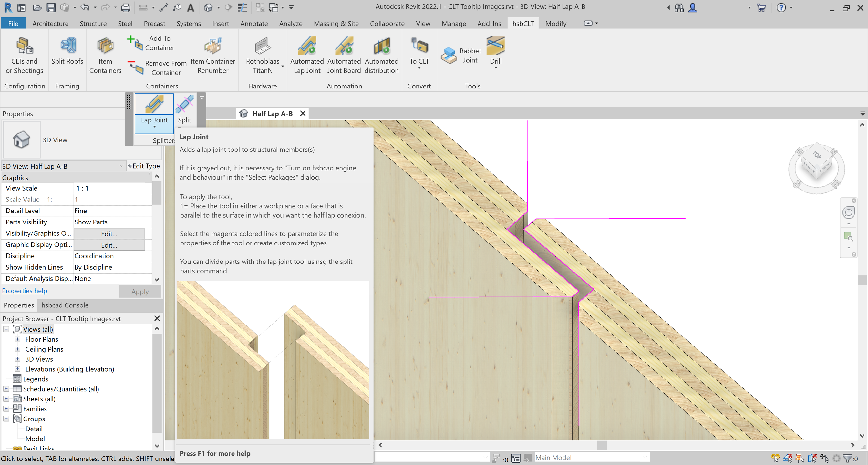Open the Drill tool dropdown arrow
The image size is (868, 465).
pyautogui.click(x=496, y=68)
